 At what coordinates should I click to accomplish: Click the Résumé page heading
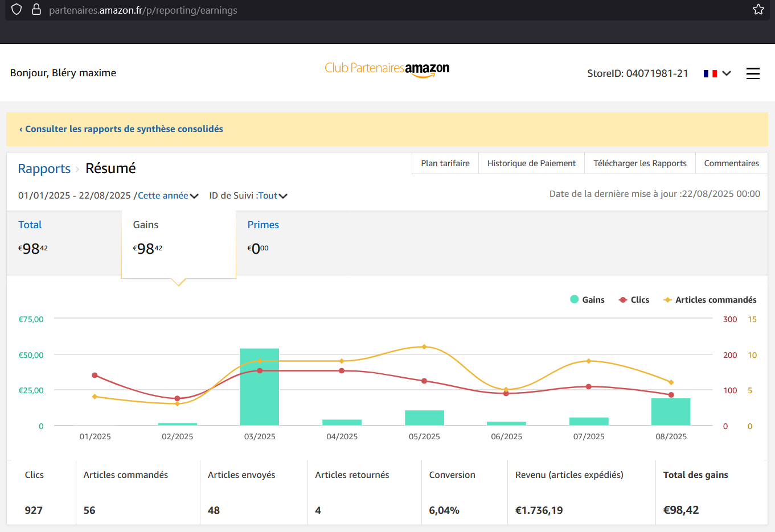tap(110, 168)
